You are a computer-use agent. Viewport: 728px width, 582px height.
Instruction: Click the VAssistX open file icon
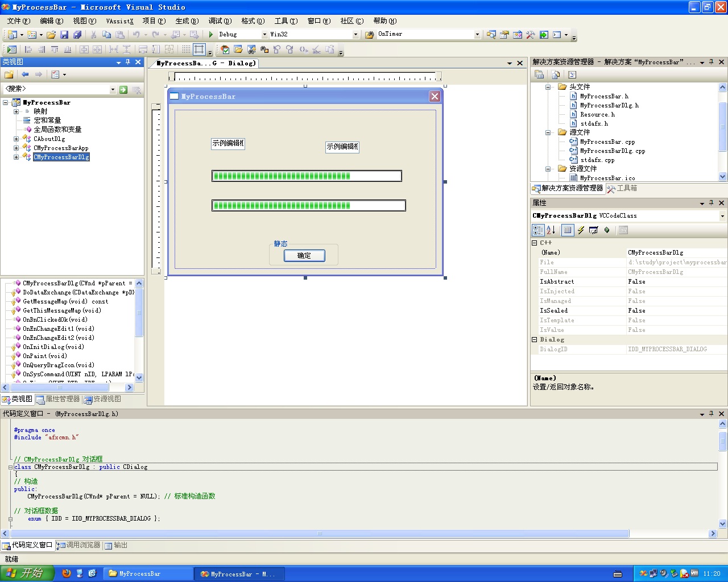pyautogui.click(x=238, y=49)
